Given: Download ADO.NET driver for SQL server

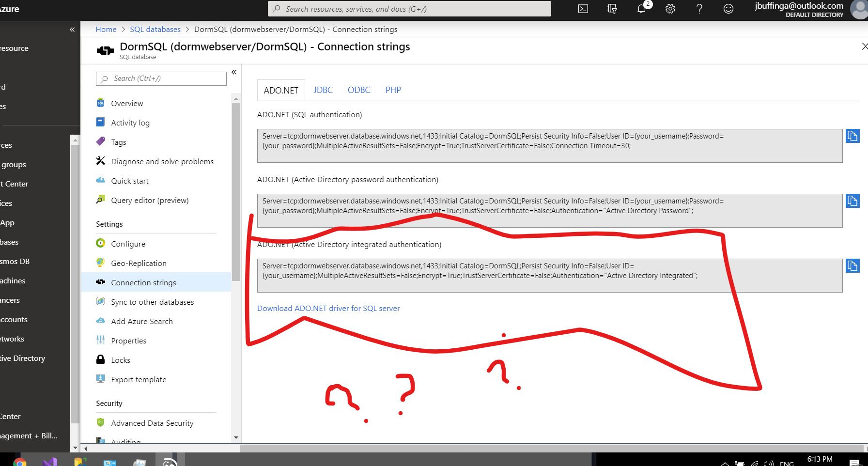Looking at the screenshot, I should [328, 309].
